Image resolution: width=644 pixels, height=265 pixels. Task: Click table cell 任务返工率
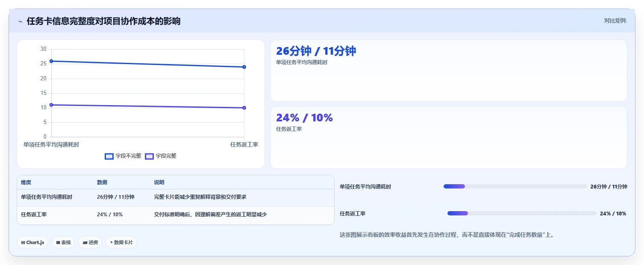tap(34, 215)
